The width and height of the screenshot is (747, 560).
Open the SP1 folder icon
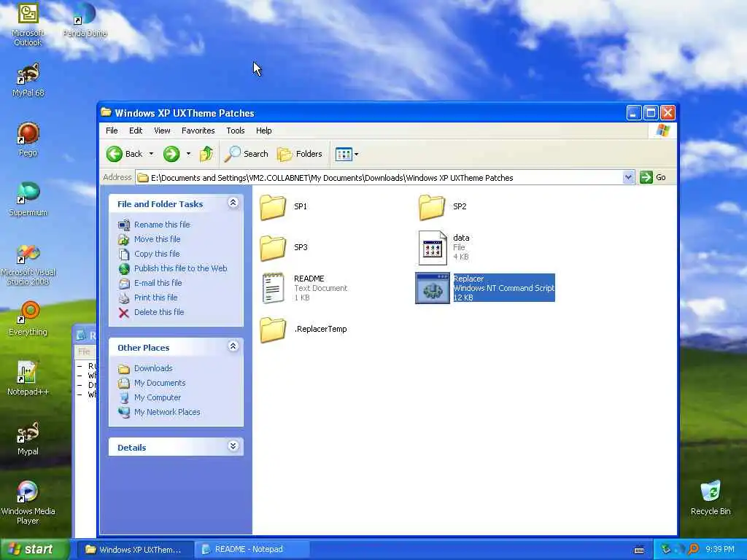(x=273, y=207)
